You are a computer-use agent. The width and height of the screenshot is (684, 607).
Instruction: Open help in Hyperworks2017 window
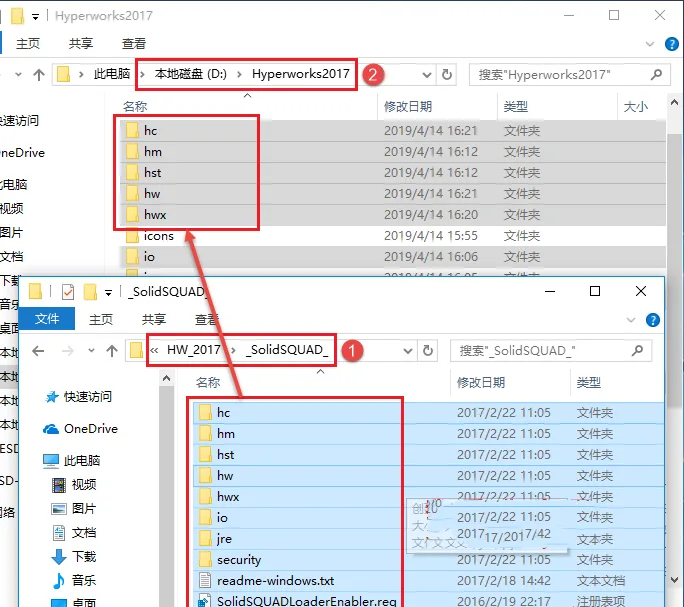coord(671,44)
